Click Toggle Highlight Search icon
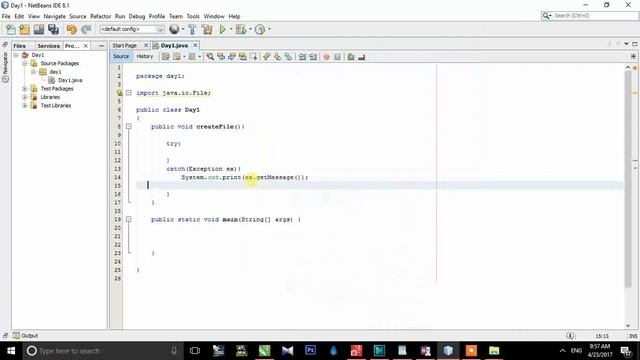Screen dimensions: 640x360 pos(242,57)
